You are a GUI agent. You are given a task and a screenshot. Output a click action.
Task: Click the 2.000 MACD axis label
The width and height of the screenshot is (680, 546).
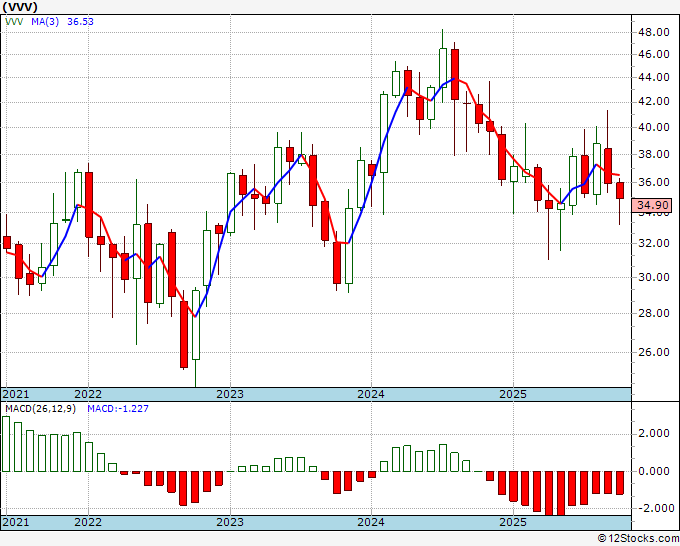(653, 433)
